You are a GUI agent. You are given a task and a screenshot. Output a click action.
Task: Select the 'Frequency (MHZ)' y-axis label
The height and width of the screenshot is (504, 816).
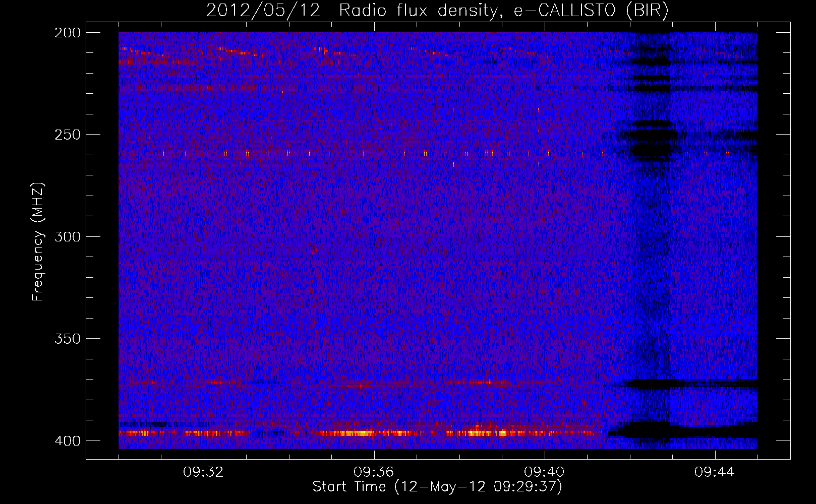[38, 241]
